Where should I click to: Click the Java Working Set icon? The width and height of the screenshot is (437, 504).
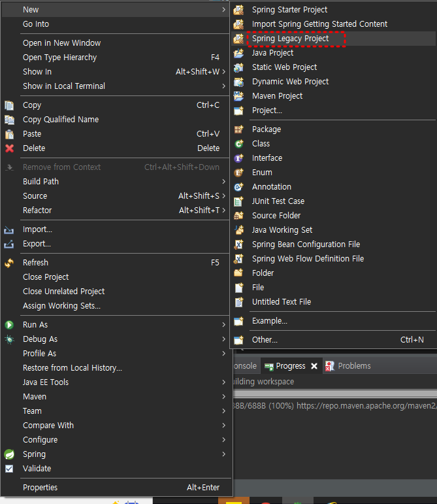pyautogui.click(x=238, y=230)
